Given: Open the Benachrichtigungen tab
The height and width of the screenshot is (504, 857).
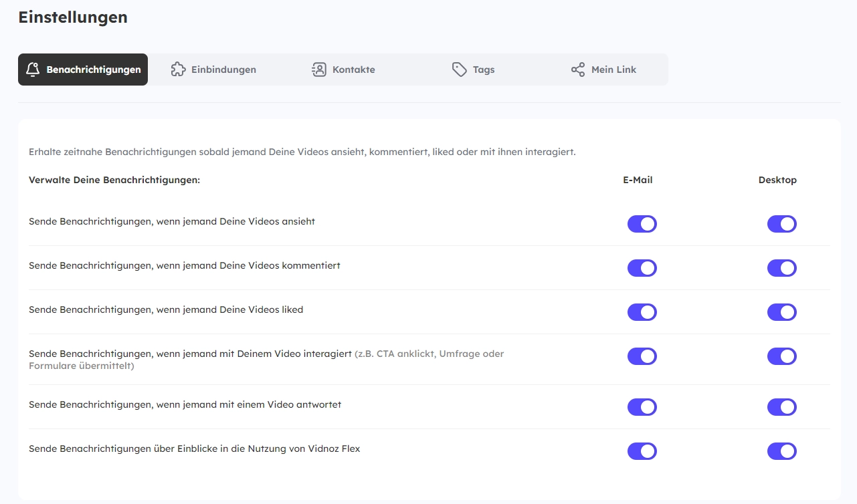Looking at the screenshot, I should click(83, 70).
